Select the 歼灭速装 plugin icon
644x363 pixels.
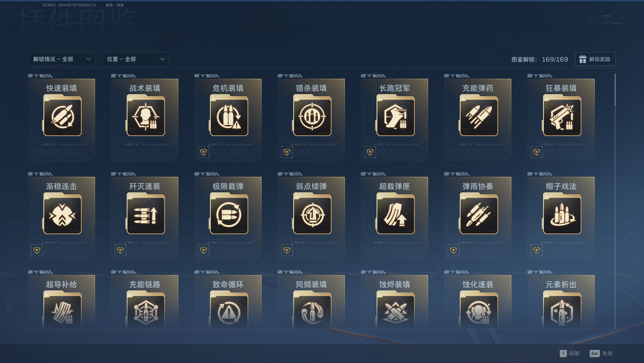(146, 214)
